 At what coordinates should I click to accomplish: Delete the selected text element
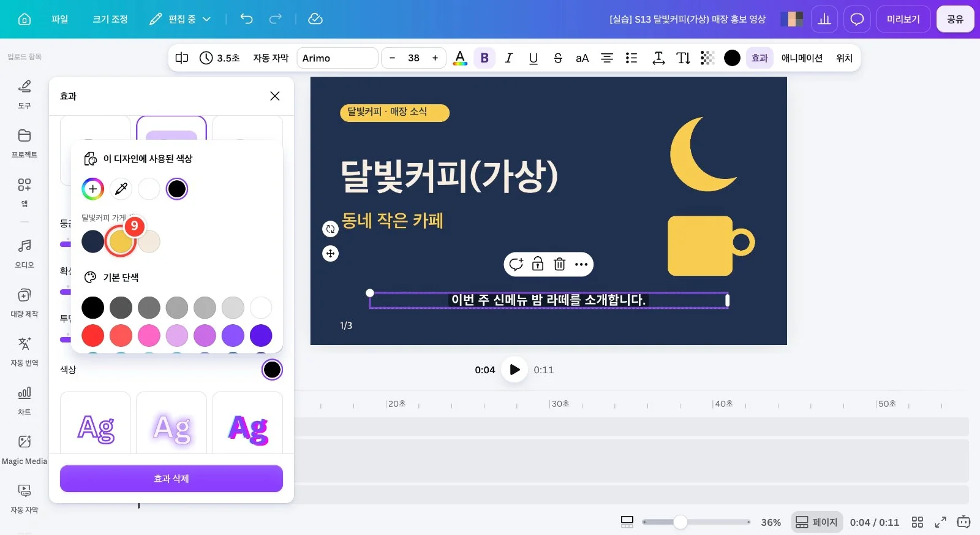point(559,264)
